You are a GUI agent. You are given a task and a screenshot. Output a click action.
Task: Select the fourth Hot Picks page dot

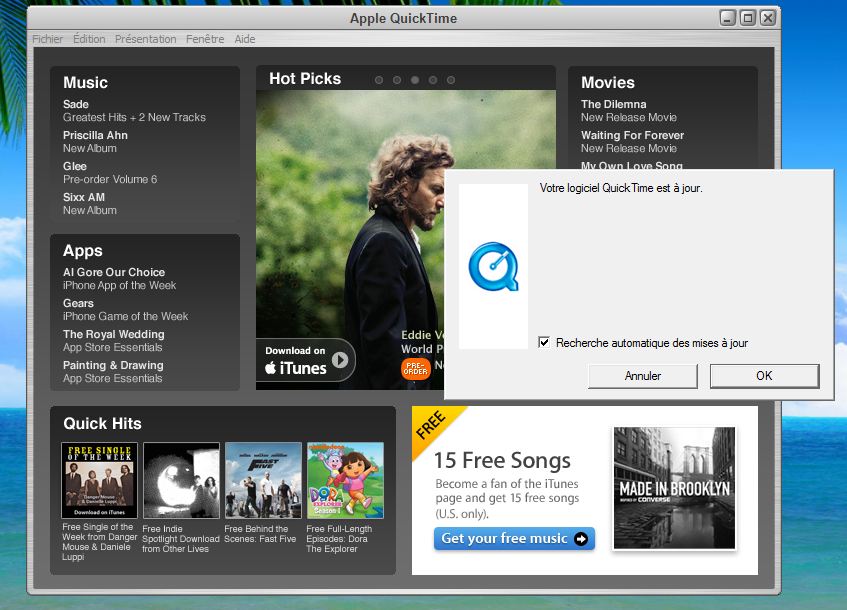click(x=433, y=80)
